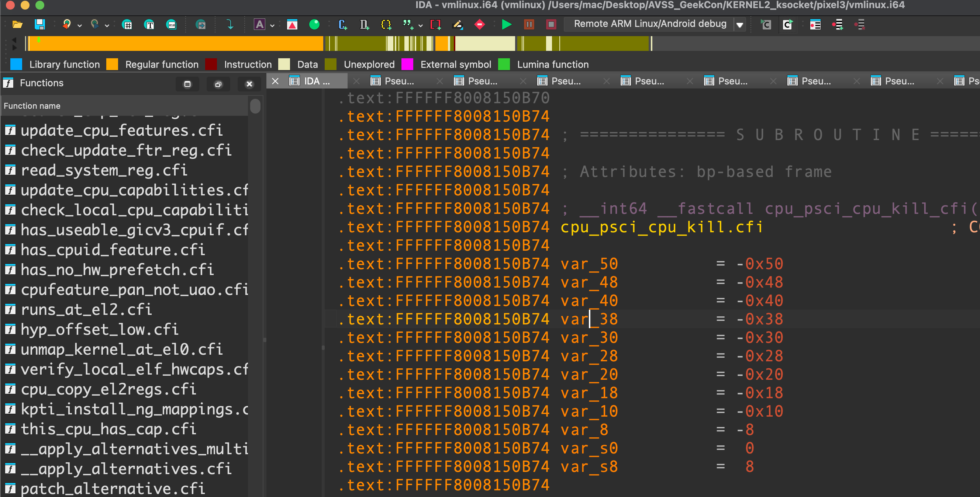980x497 pixels.
Task: Click the create structure braces icon
Action: (x=386, y=25)
